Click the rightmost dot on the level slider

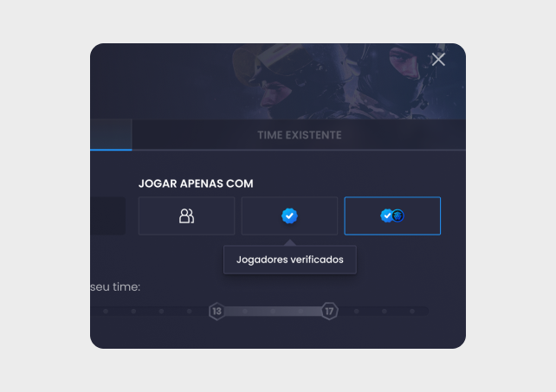point(412,311)
